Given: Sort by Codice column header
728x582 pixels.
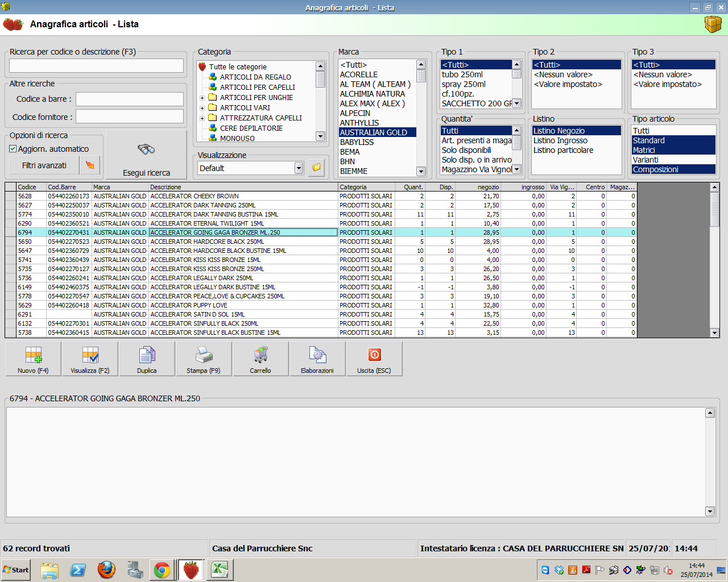Looking at the screenshot, I should (x=31, y=187).
